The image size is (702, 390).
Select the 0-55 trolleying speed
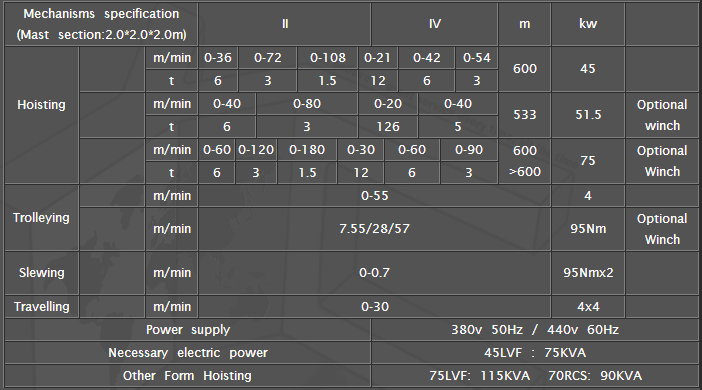pos(375,196)
